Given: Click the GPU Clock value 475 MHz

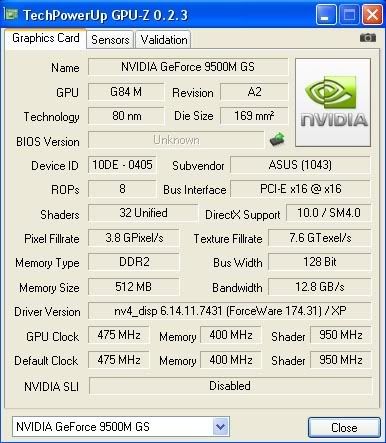Looking at the screenshot, I should (x=119, y=335).
